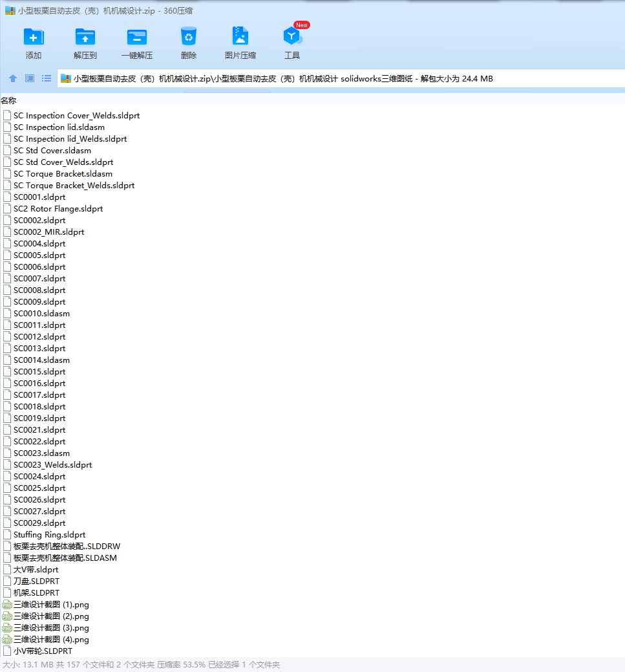Viewport: 625px width, 672px height.
Task: Select SC0004.sldprt file
Action: pyautogui.click(x=39, y=243)
